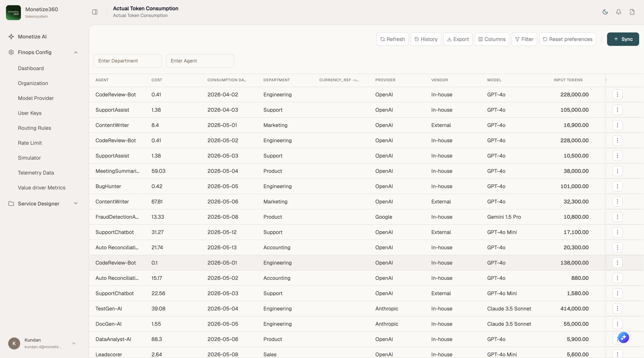
Task: Open Value driver Metrics page
Action: coord(41,188)
